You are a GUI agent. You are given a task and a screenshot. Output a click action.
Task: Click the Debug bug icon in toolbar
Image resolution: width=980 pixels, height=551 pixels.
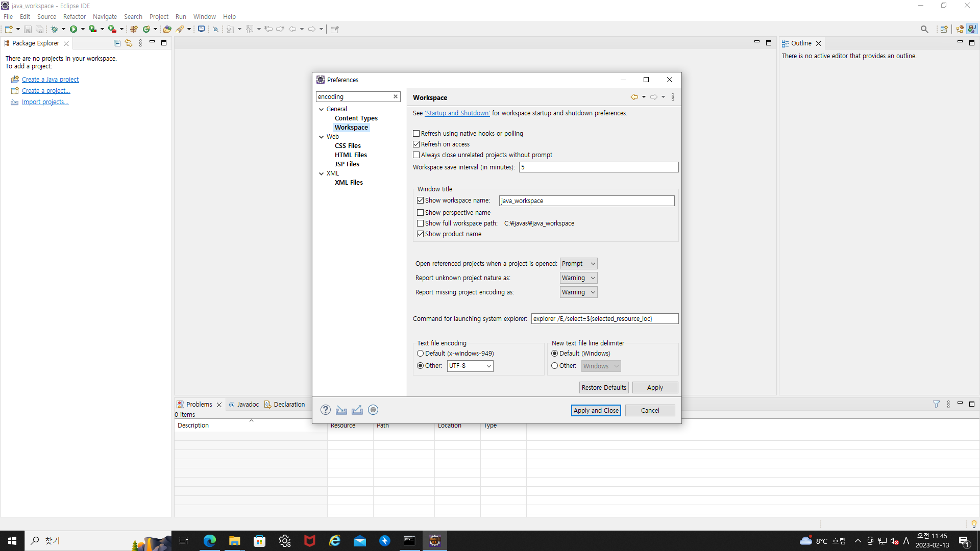[54, 29]
